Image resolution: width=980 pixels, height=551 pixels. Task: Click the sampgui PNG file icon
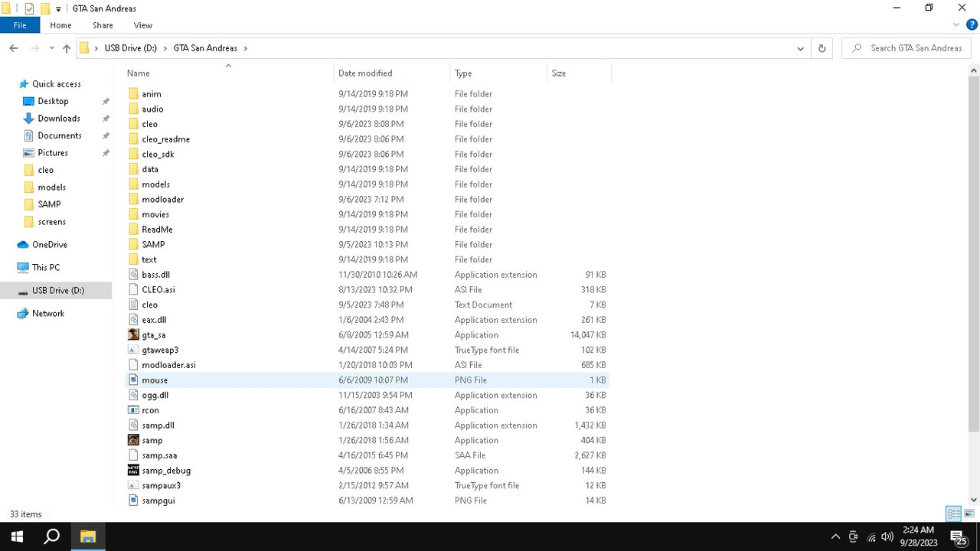133,500
